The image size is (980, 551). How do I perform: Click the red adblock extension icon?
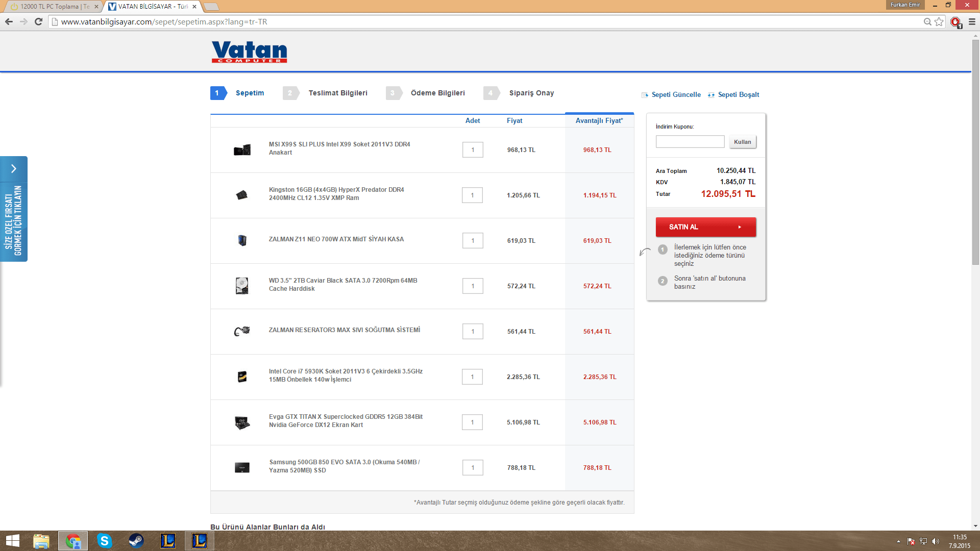tap(955, 22)
